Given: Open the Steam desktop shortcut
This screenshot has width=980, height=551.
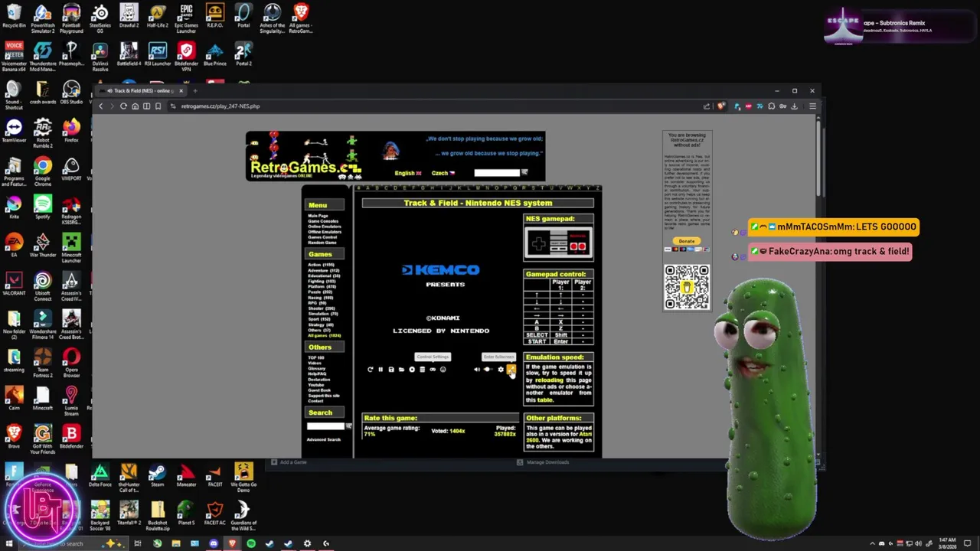Looking at the screenshot, I should click(157, 475).
